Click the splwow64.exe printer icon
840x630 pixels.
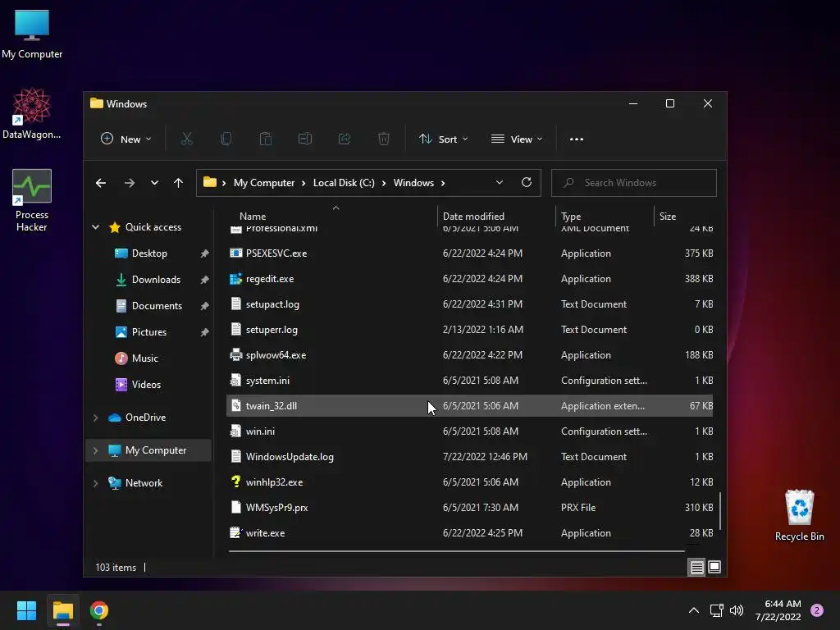pyautogui.click(x=235, y=355)
